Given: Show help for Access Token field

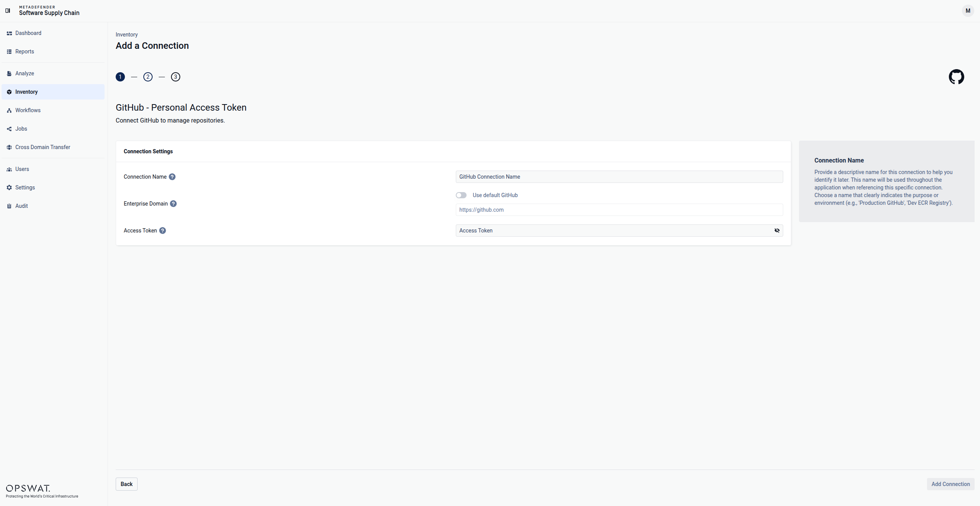Looking at the screenshot, I should [x=163, y=231].
